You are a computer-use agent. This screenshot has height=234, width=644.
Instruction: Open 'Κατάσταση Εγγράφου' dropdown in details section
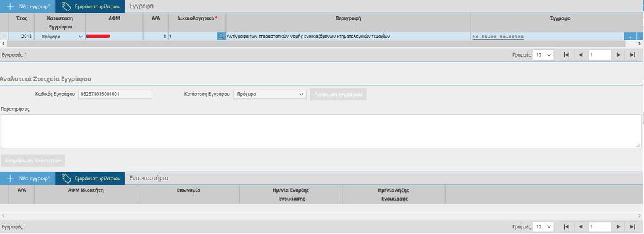269,94
